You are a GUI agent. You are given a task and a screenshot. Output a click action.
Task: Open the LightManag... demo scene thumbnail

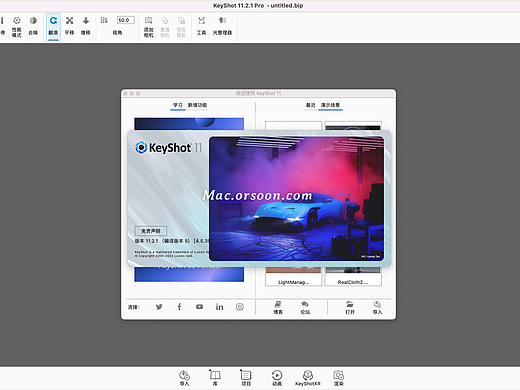tap(293, 276)
